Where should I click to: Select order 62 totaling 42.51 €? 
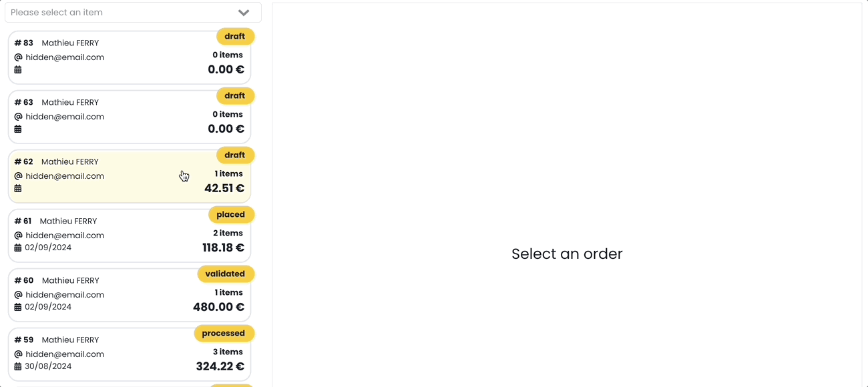click(129, 176)
